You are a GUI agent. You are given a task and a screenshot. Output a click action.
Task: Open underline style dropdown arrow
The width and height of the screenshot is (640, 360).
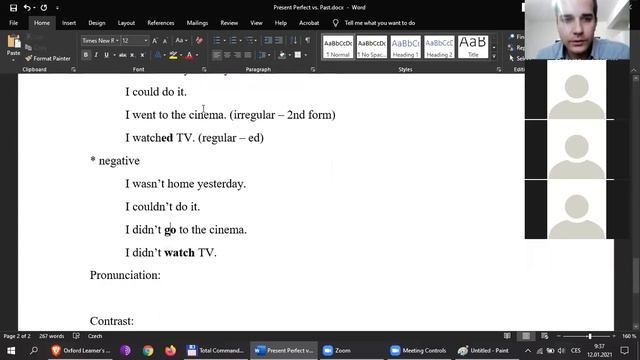point(115,55)
